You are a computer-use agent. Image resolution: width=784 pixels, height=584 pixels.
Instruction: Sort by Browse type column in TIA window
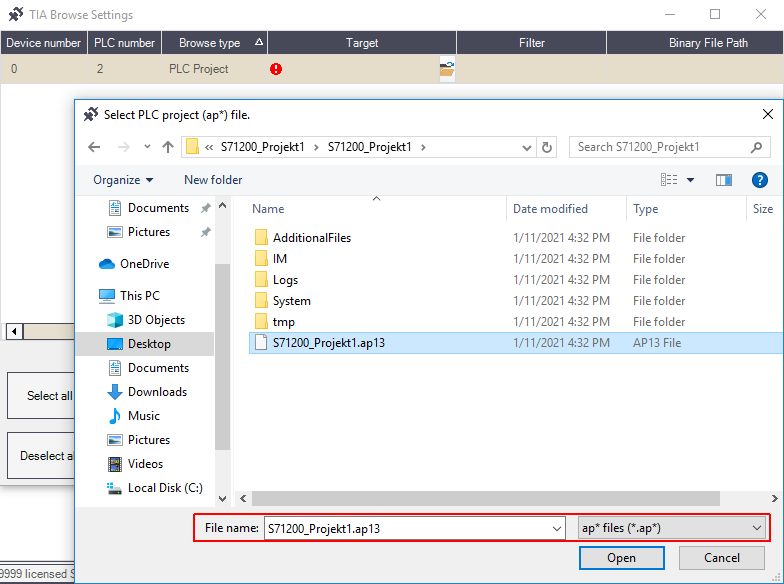point(215,42)
